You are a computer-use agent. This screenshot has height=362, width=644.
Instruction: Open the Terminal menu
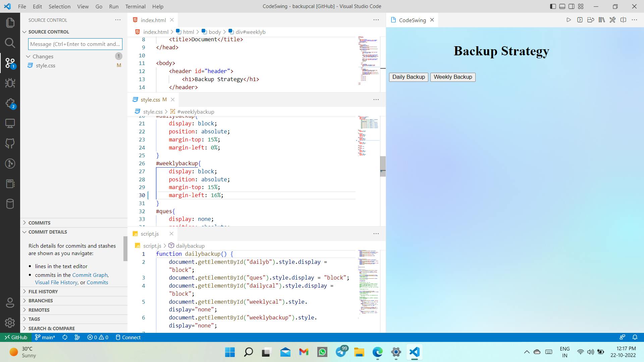pyautogui.click(x=135, y=6)
